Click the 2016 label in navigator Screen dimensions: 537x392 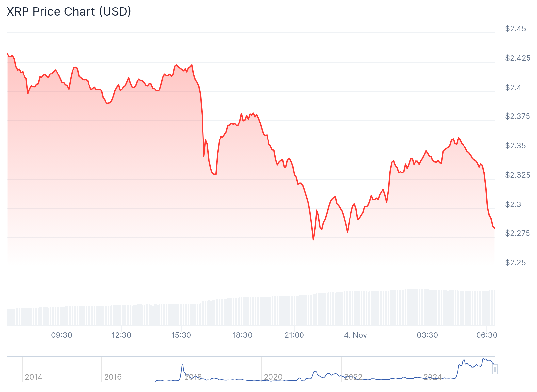coord(113,377)
